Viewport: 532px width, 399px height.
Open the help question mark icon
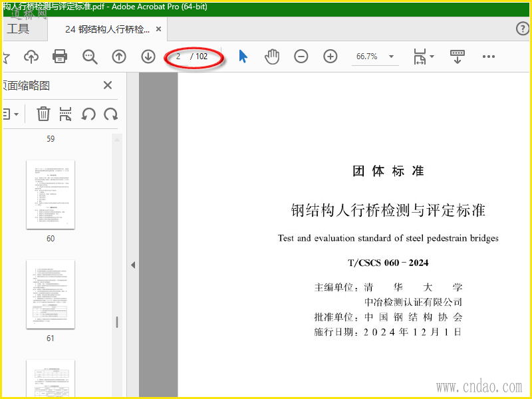(523, 29)
